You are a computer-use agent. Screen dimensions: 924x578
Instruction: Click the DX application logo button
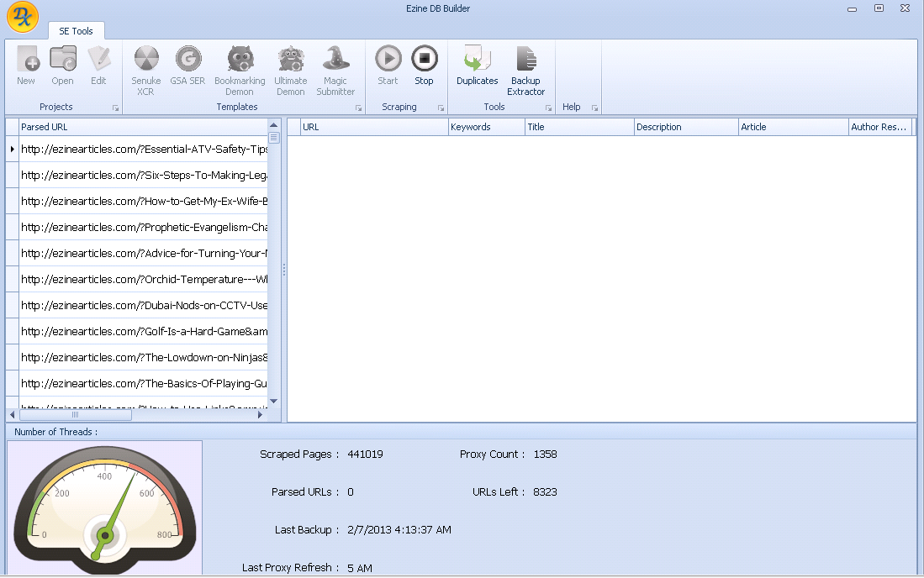coord(23,17)
